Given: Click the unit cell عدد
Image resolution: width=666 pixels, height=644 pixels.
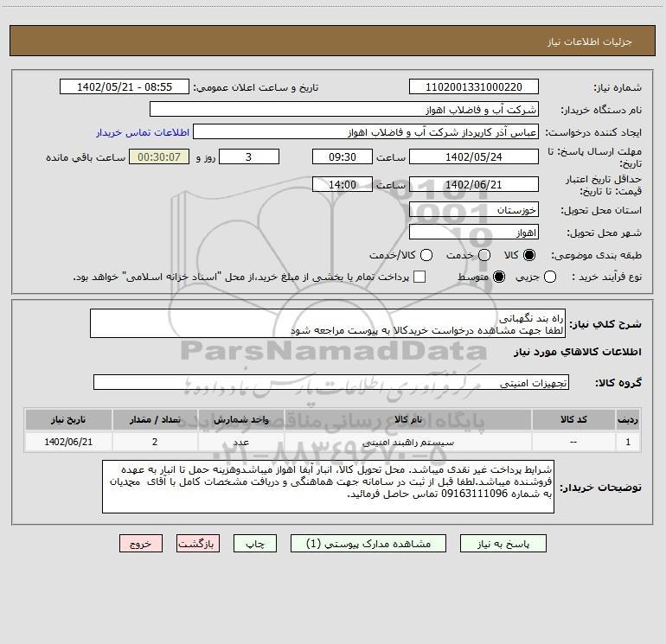Looking at the screenshot, I should (x=240, y=443).
